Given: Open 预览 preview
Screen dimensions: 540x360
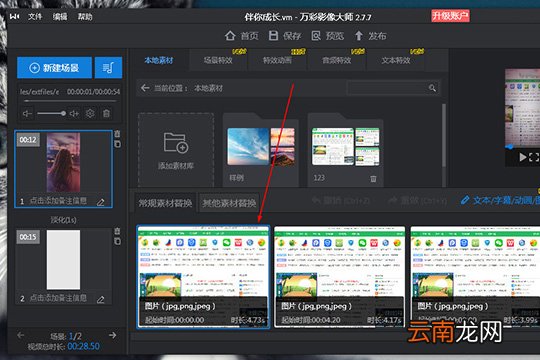Looking at the screenshot, I should point(328,35).
